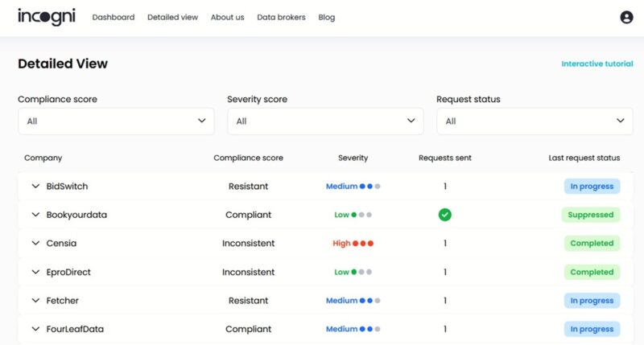Click Resistant compliance score for BidSwitch

tap(248, 187)
